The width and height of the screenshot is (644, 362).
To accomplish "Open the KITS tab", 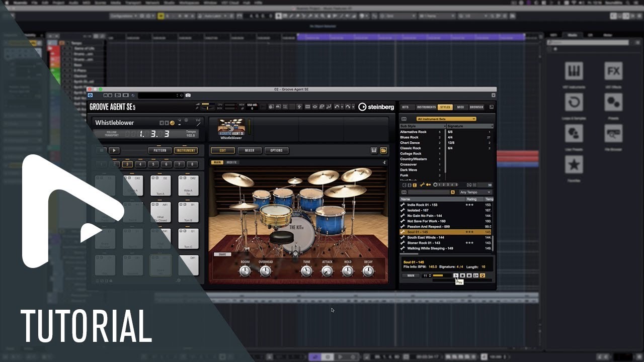I will pos(406,107).
